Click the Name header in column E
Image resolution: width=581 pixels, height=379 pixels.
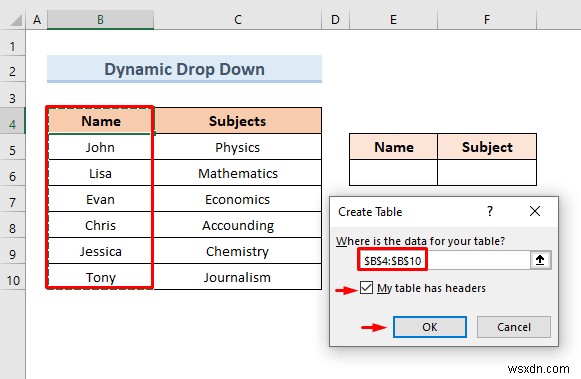coord(394,147)
